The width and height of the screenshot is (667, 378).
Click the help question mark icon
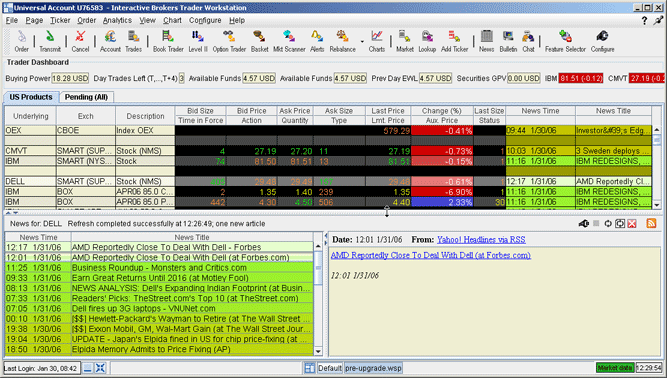pos(644,20)
